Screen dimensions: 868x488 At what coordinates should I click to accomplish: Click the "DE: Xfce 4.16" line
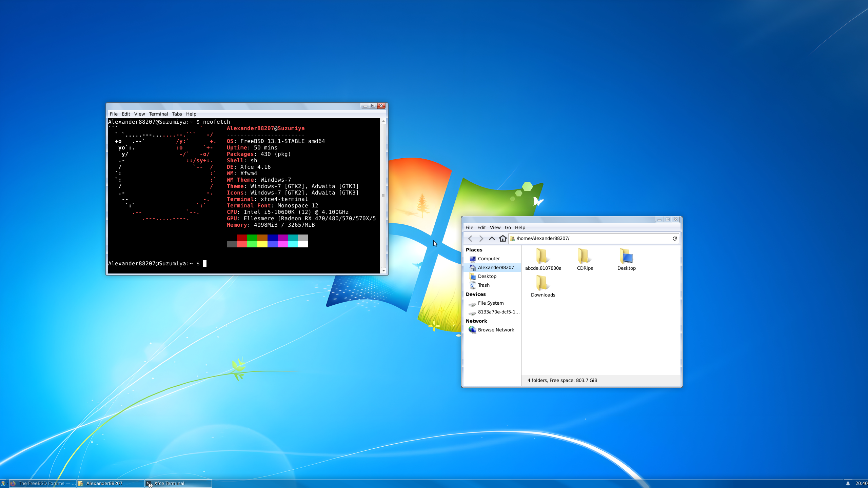[249, 167]
